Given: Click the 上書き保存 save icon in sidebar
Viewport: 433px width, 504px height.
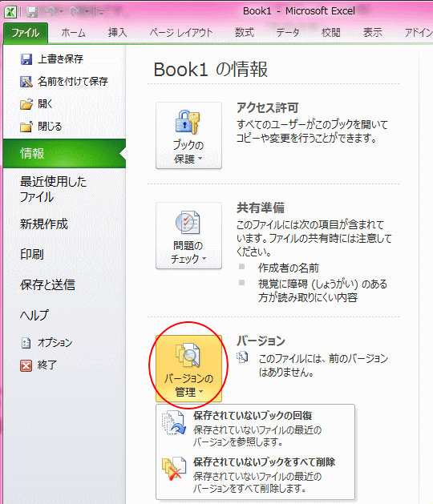Looking at the screenshot, I should [26, 59].
